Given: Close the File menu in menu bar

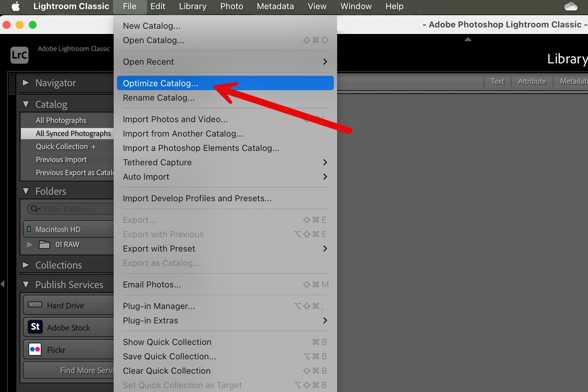Looking at the screenshot, I should pyautogui.click(x=130, y=6).
